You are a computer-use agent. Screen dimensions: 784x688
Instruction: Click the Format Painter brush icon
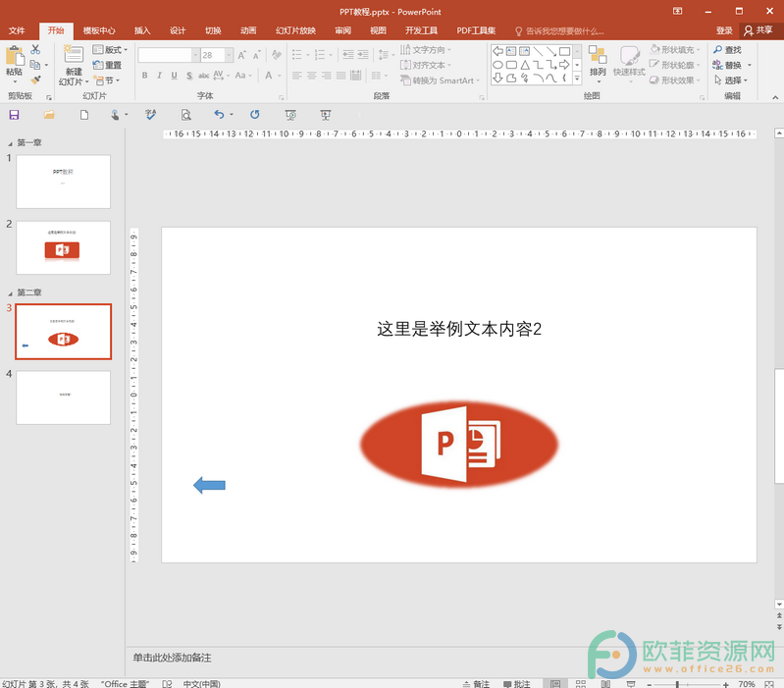tap(35, 80)
